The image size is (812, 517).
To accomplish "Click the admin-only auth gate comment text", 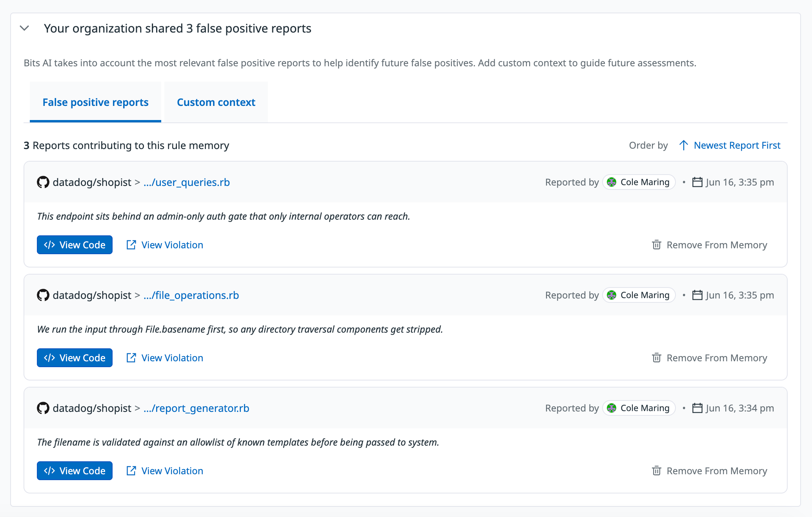I will click(x=224, y=216).
